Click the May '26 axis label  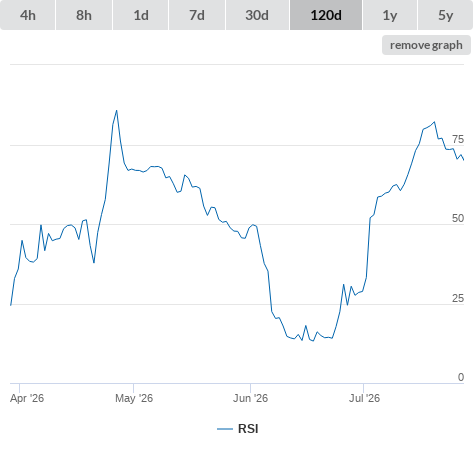point(134,398)
